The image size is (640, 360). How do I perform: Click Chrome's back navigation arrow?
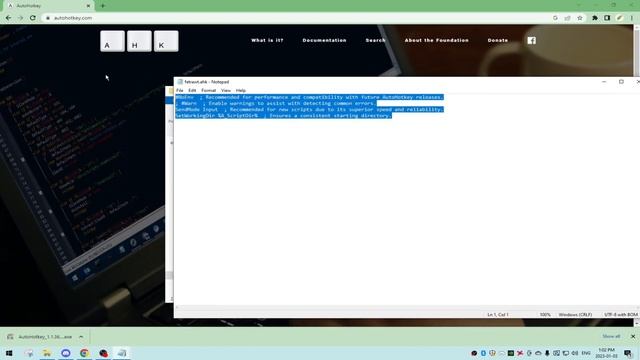tap(8, 18)
